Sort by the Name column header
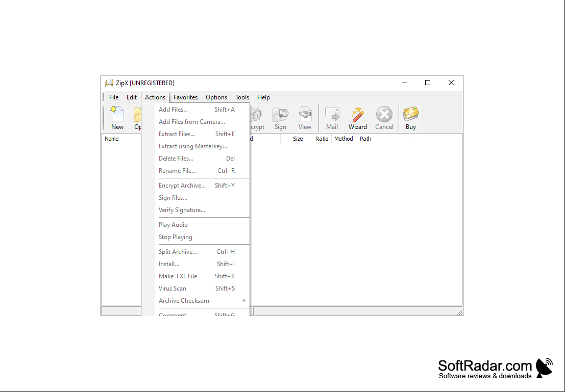 (x=121, y=139)
